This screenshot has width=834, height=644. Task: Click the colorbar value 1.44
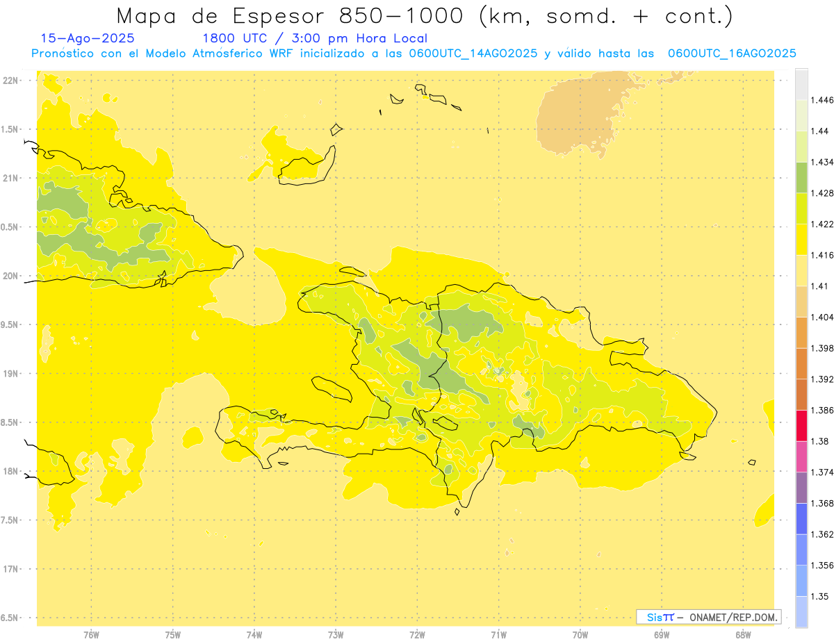pos(821,131)
